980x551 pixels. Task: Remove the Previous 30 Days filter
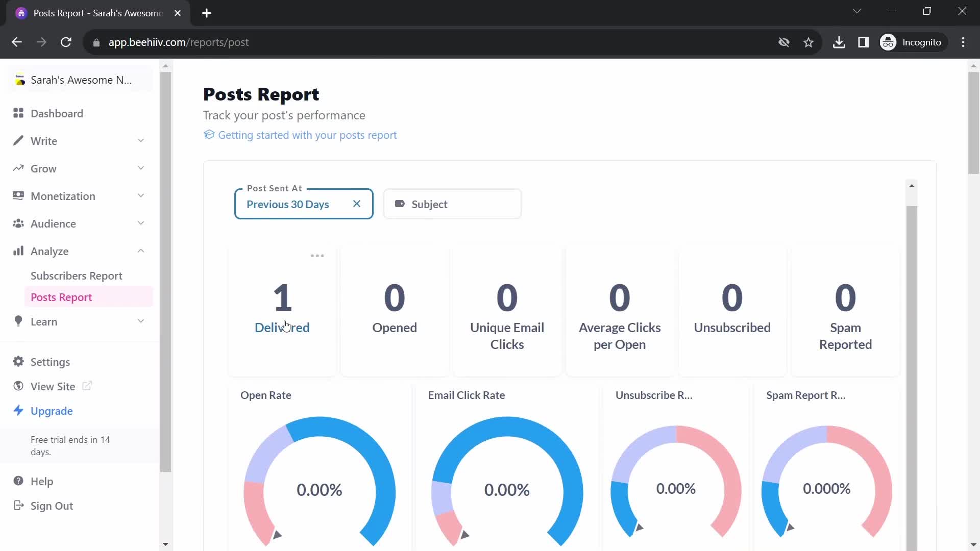[x=357, y=204]
